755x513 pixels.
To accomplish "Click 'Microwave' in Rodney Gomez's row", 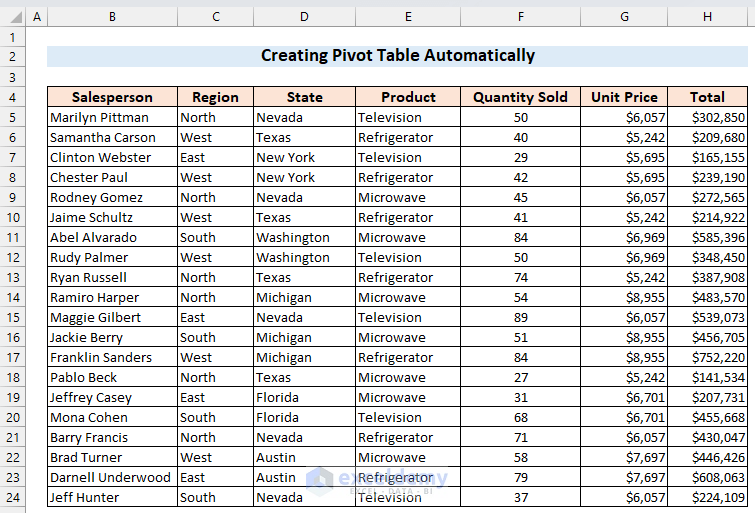I will 408,197.
